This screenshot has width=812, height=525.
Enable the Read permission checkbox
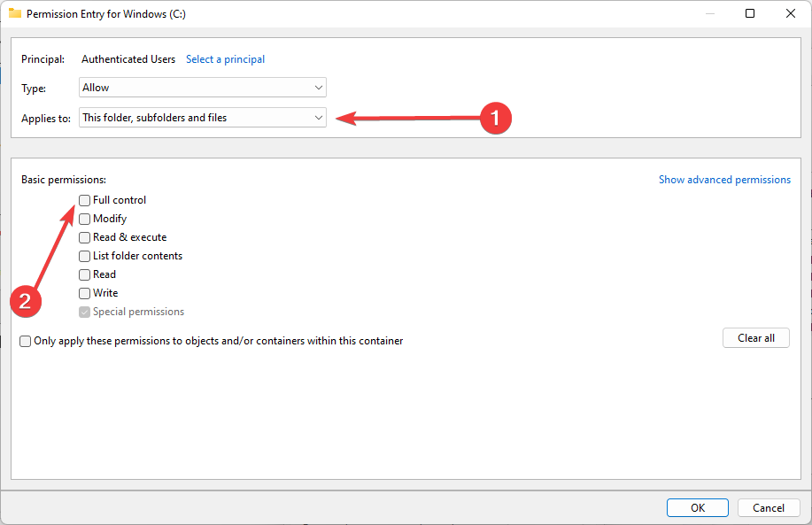pos(84,275)
